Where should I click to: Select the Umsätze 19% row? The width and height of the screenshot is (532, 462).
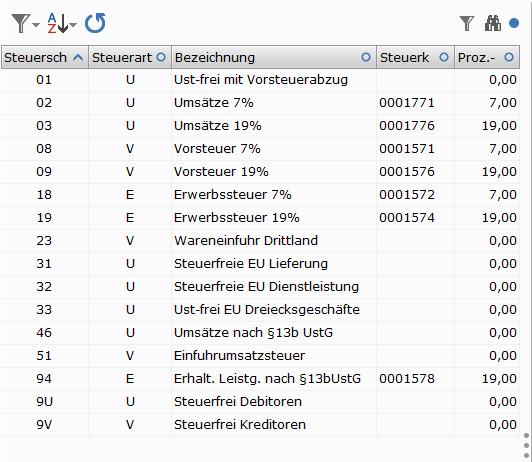pos(260,126)
